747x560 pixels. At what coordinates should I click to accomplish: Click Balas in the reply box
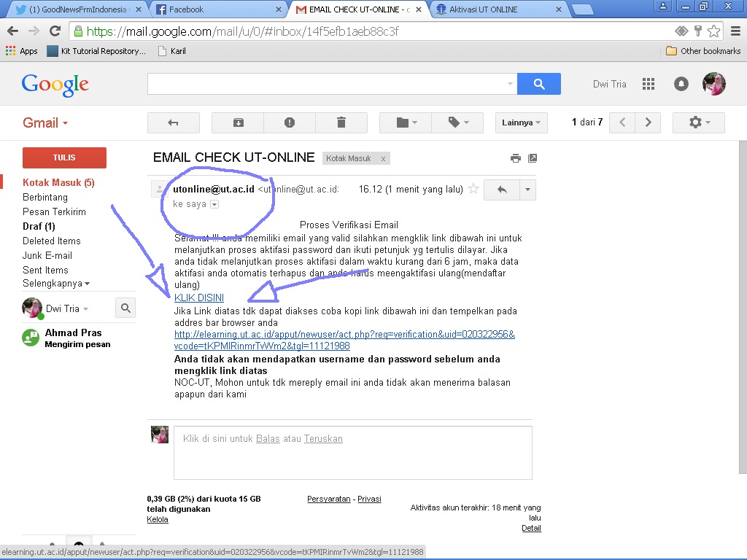click(268, 438)
